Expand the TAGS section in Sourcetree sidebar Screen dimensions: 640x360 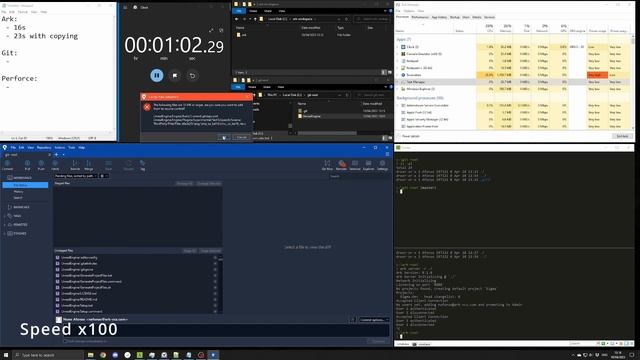(5, 216)
